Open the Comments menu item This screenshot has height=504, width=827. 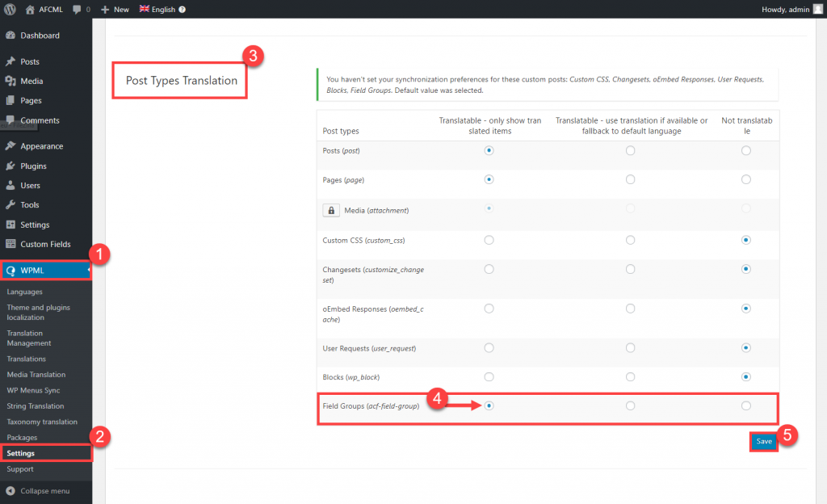coord(46,120)
